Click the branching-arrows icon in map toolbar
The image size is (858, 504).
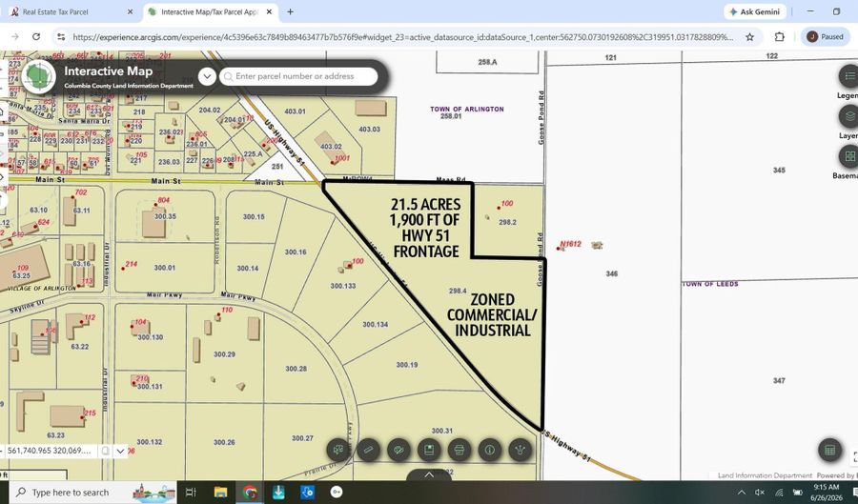coord(520,450)
